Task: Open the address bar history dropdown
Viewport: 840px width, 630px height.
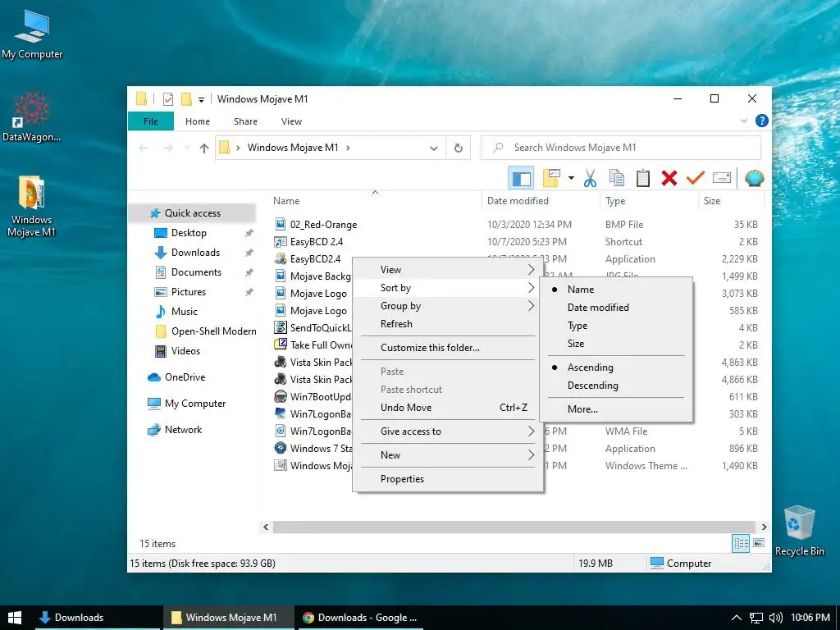Action: 434,148
